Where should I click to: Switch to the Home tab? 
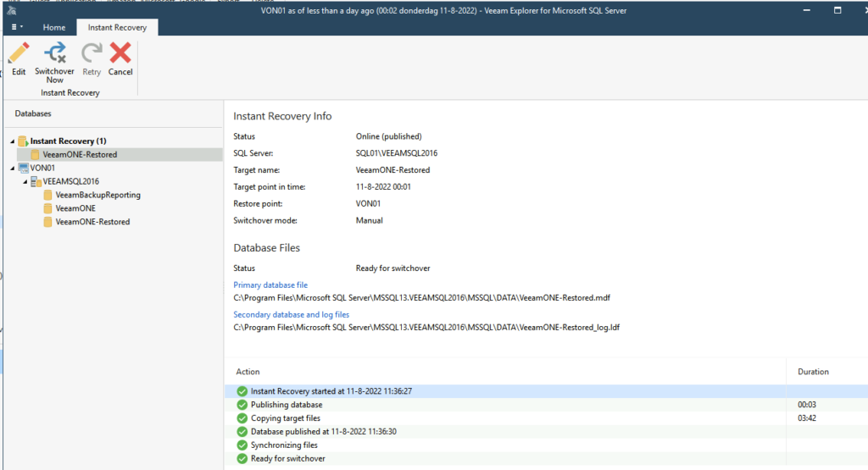[x=54, y=27]
